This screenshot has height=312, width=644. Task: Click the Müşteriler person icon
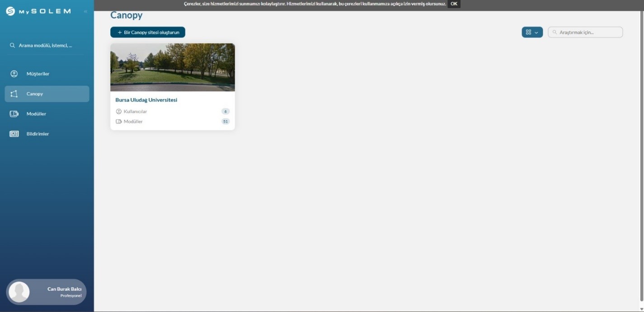[x=14, y=74]
